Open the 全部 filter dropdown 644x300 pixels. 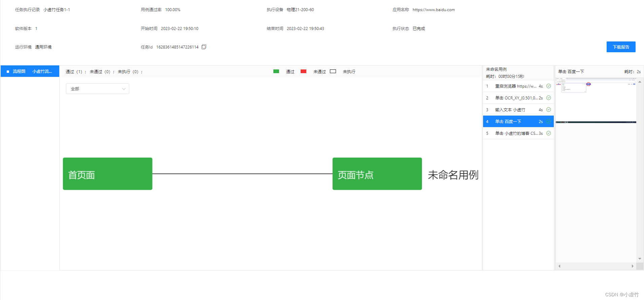point(98,89)
